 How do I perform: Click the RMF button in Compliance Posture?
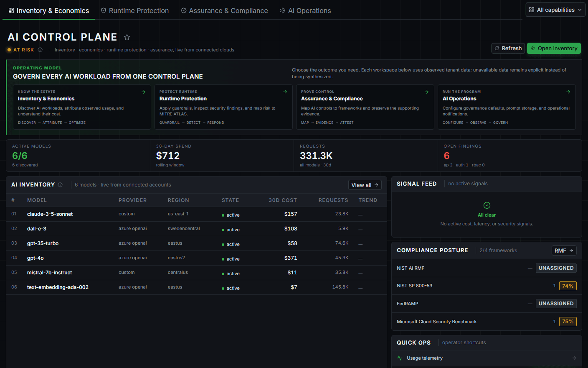pyautogui.click(x=564, y=250)
